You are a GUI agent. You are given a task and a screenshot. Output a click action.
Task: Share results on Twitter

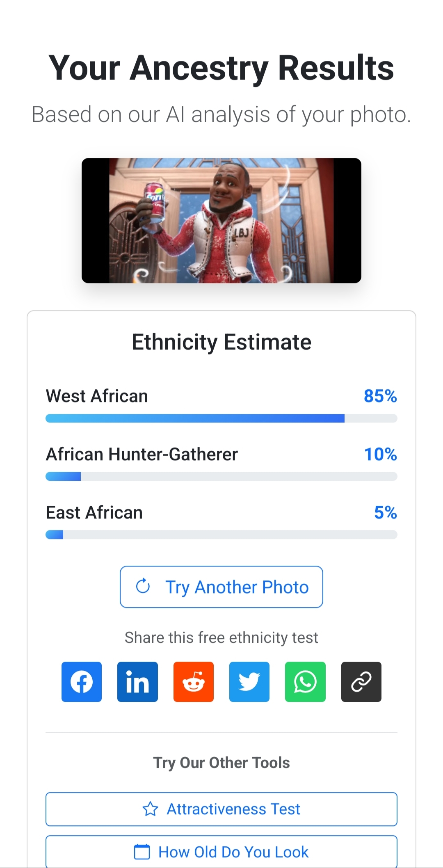pyautogui.click(x=249, y=682)
